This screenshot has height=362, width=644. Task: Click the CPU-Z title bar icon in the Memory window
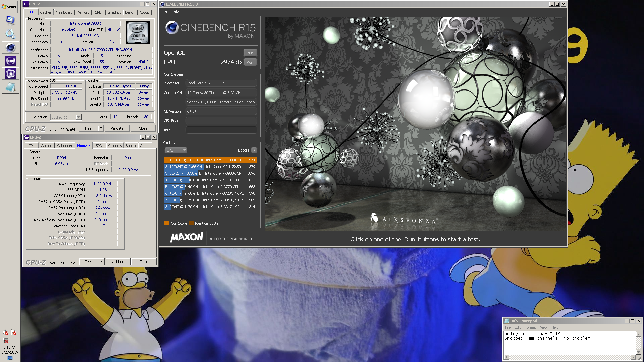pyautogui.click(x=26, y=137)
